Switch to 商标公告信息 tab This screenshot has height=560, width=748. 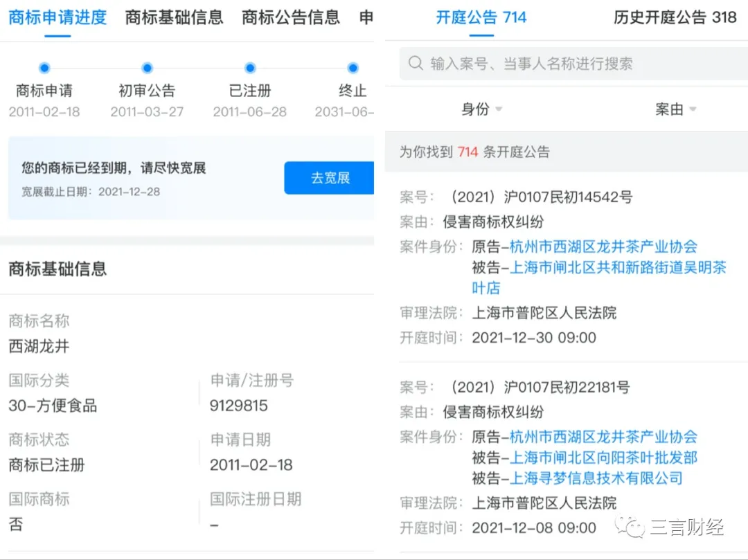290,17
